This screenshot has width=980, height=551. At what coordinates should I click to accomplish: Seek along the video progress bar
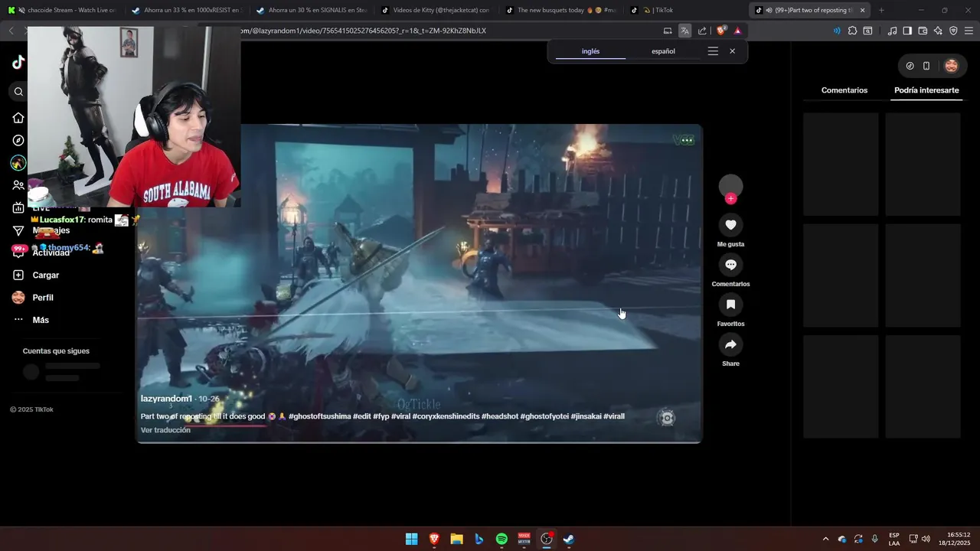[x=419, y=442]
